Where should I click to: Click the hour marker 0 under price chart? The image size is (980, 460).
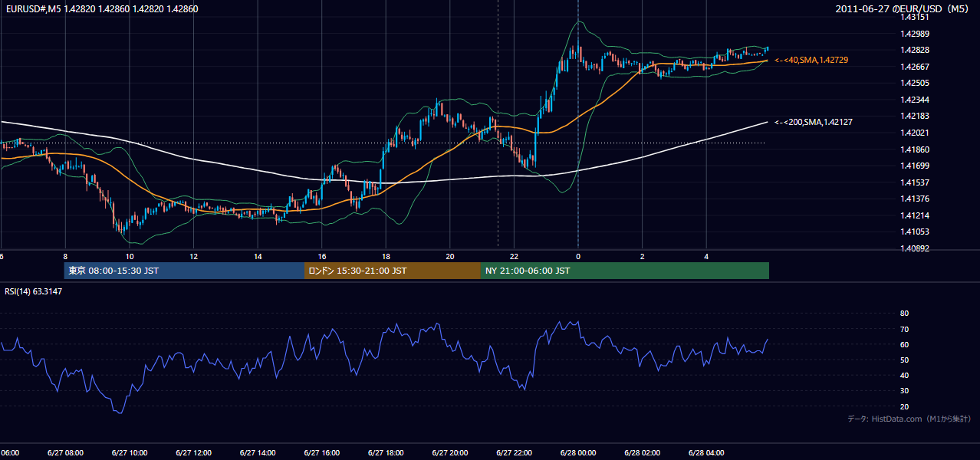click(578, 257)
